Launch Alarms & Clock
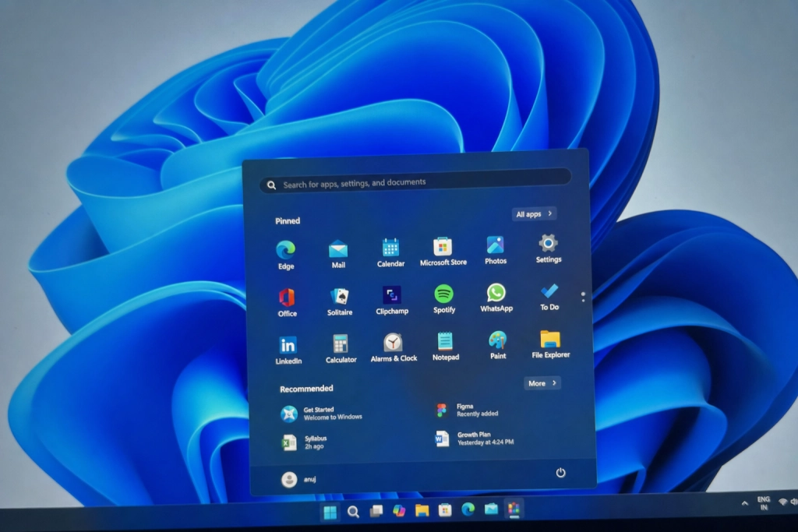The image size is (798, 532). point(394,347)
